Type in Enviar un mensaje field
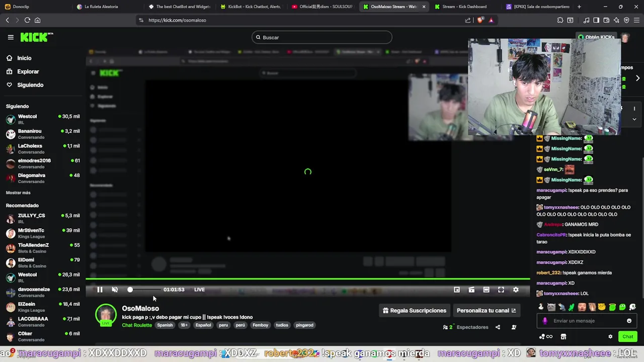The image size is (644, 362). click(586, 321)
